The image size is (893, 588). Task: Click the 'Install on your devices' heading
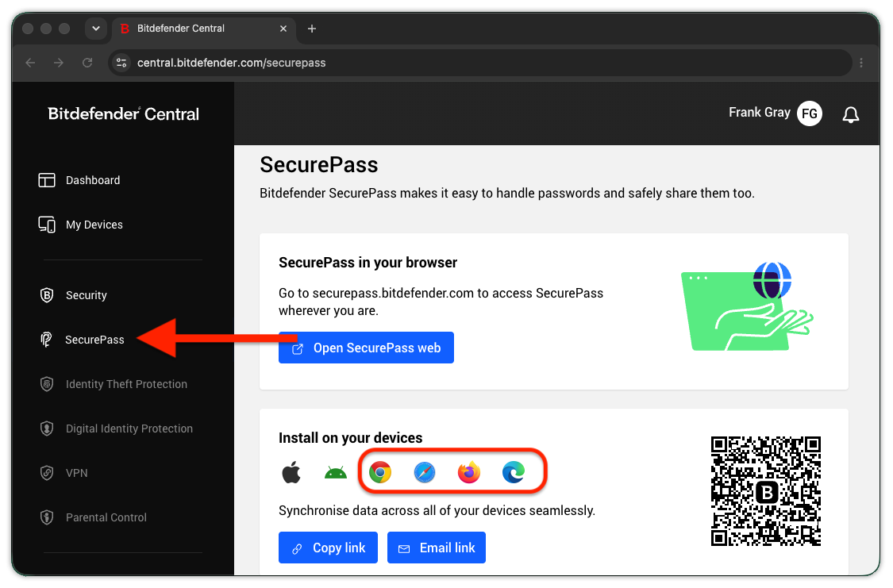point(350,437)
